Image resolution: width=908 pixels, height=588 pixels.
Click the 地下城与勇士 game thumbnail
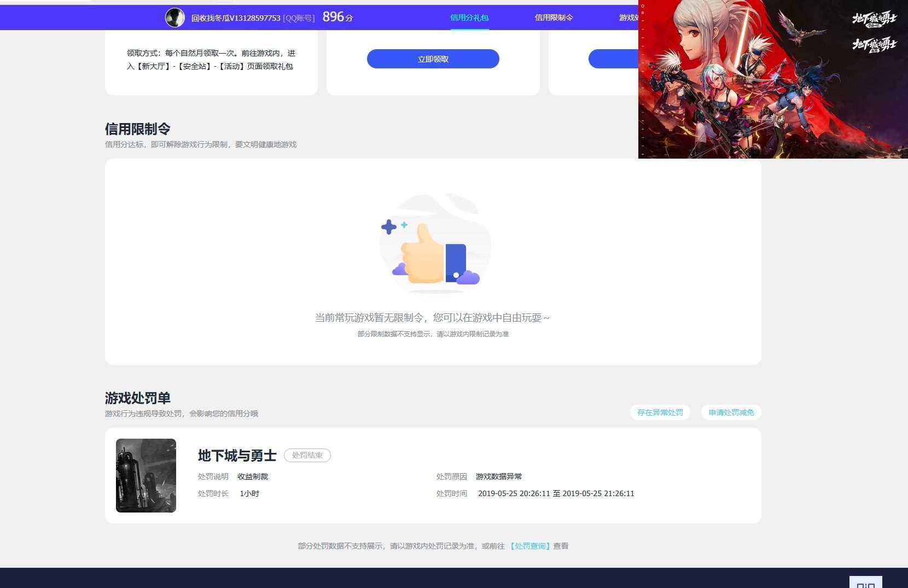(146, 475)
